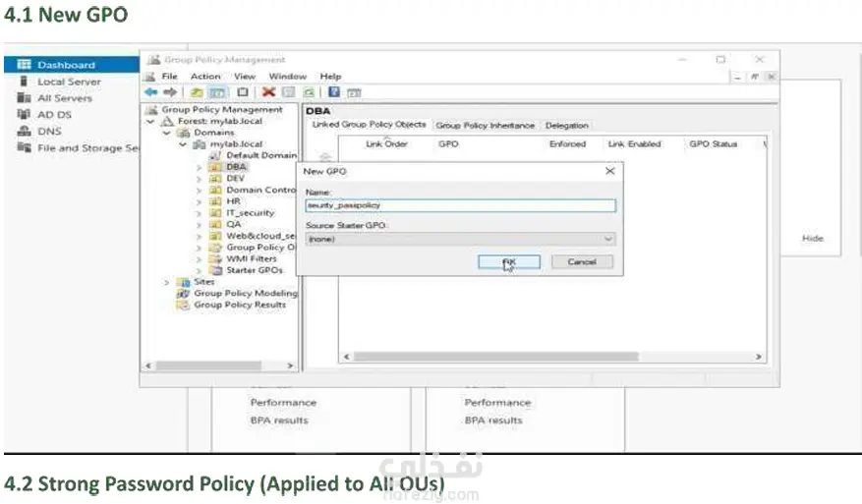Click the File and Storage Services icon

pyautogui.click(x=24, y=147)
